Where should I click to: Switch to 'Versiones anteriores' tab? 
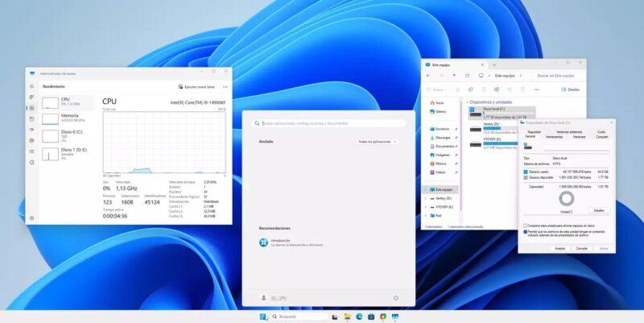569,132
